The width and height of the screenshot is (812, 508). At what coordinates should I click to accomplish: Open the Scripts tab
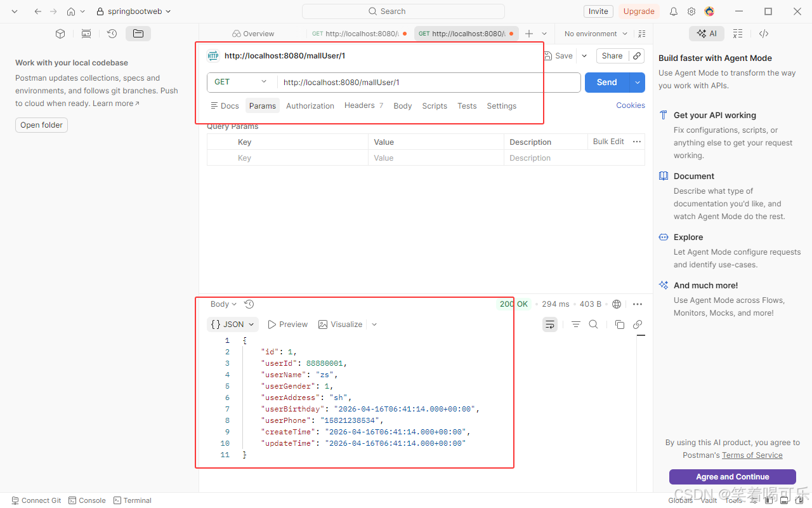click(435, 106)
